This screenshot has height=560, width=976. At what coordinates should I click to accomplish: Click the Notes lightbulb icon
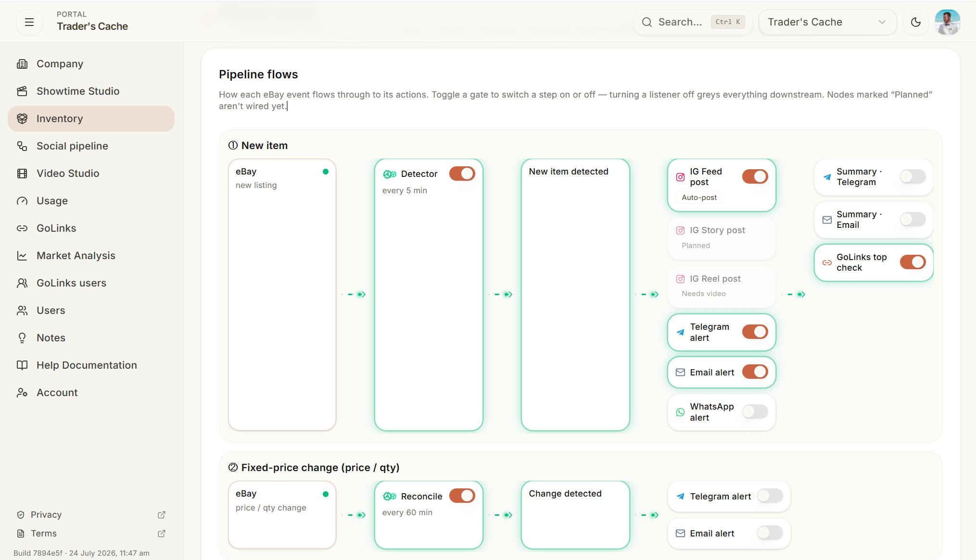tap(22, 338)
